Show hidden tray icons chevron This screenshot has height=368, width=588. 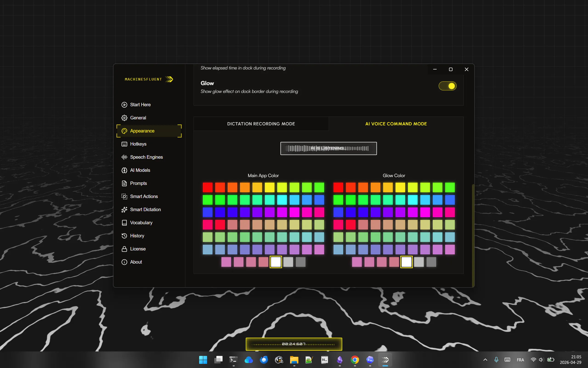485,360
